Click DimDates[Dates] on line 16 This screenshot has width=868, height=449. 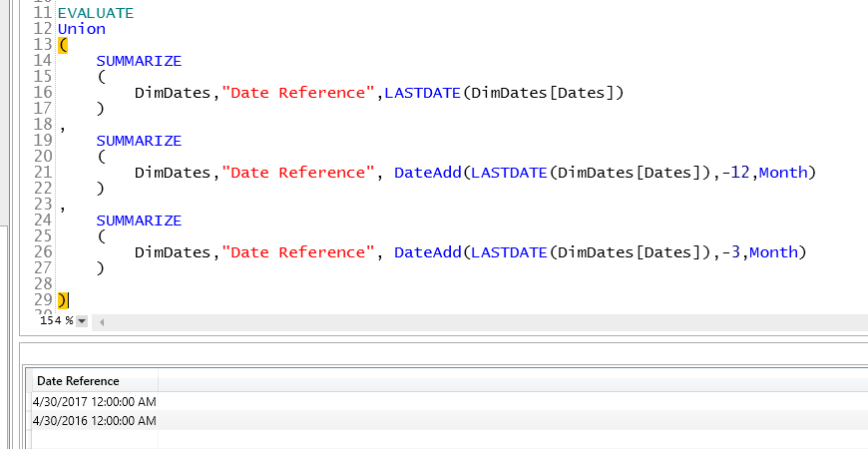click(x=543, y=93)
